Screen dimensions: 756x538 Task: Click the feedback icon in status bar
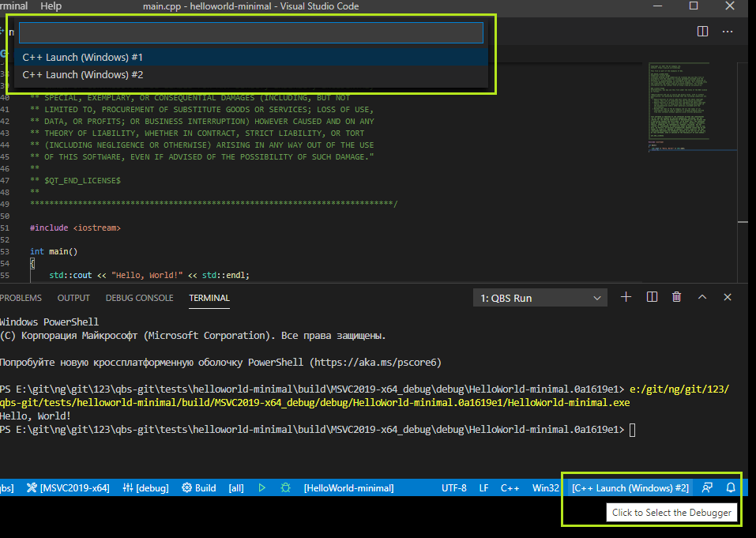tap(707, 488)
